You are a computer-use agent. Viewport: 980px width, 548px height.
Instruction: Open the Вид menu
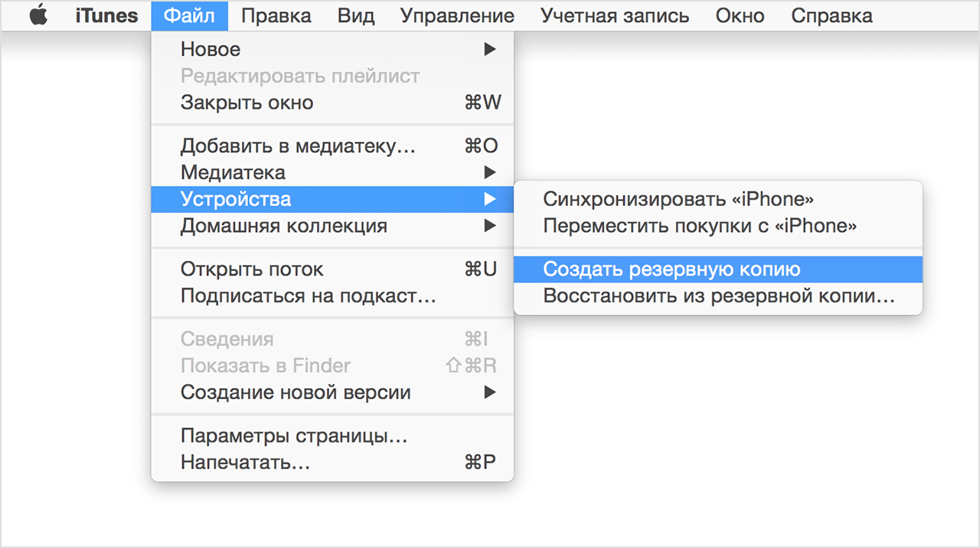coord(355,15)
